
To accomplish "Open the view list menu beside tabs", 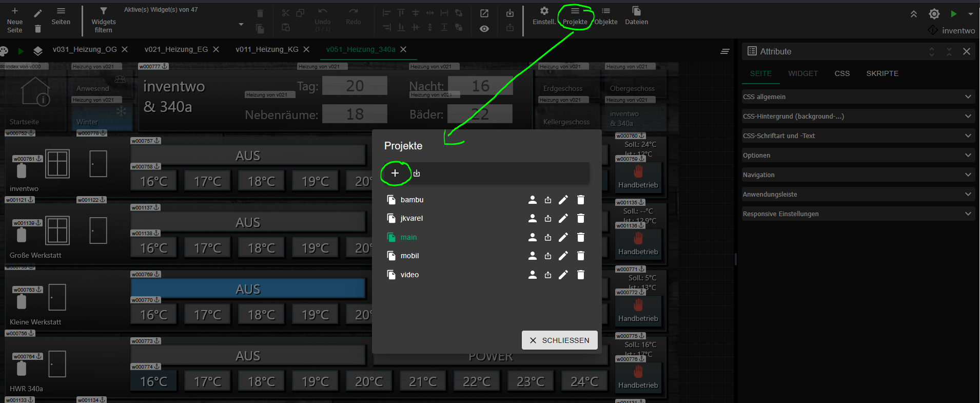I will point(725,51).
